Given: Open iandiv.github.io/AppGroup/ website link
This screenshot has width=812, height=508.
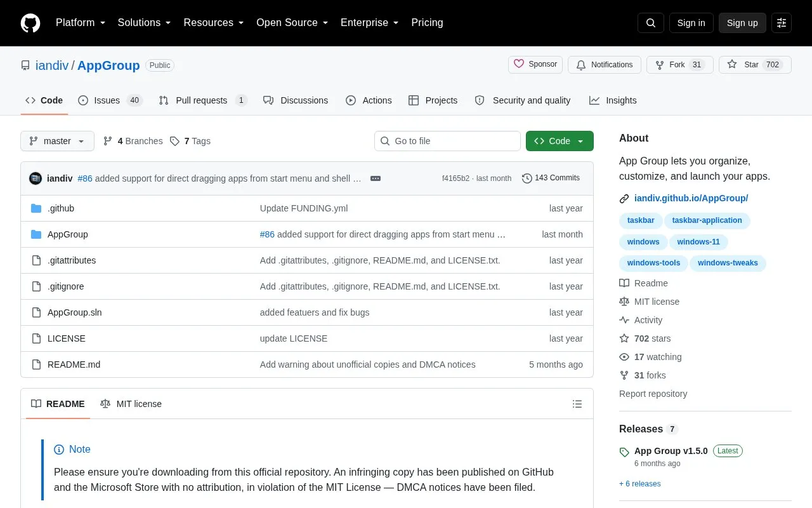Looking at the screenshot, I should pos(691,198).
